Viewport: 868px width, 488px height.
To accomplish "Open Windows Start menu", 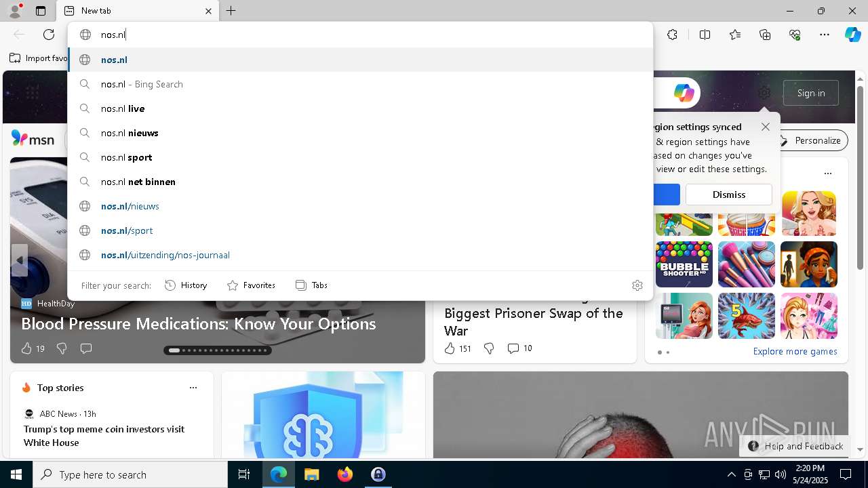I will tap(16, 474).
